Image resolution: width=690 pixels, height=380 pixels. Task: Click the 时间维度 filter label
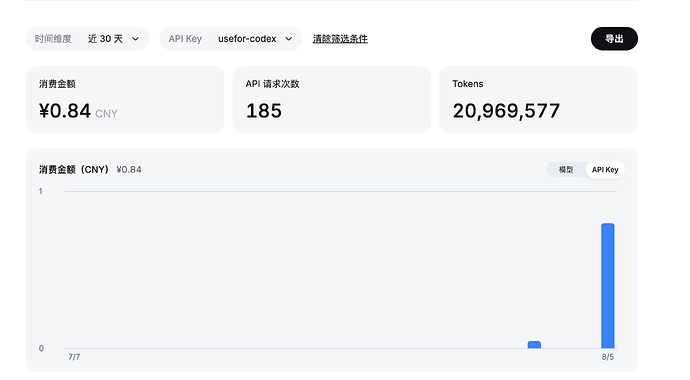tap(53, 39)
